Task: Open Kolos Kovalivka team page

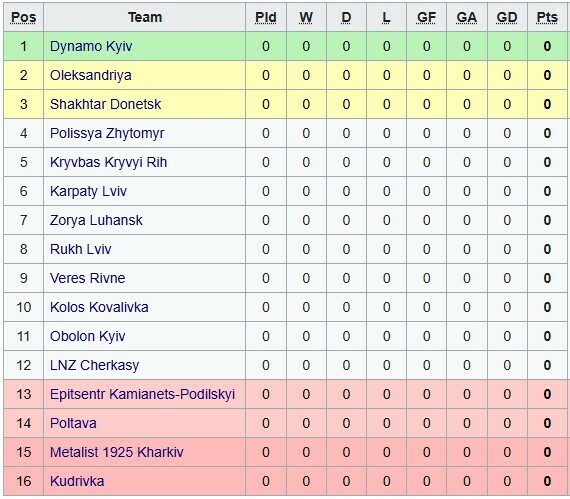Action: coord(99,307)
